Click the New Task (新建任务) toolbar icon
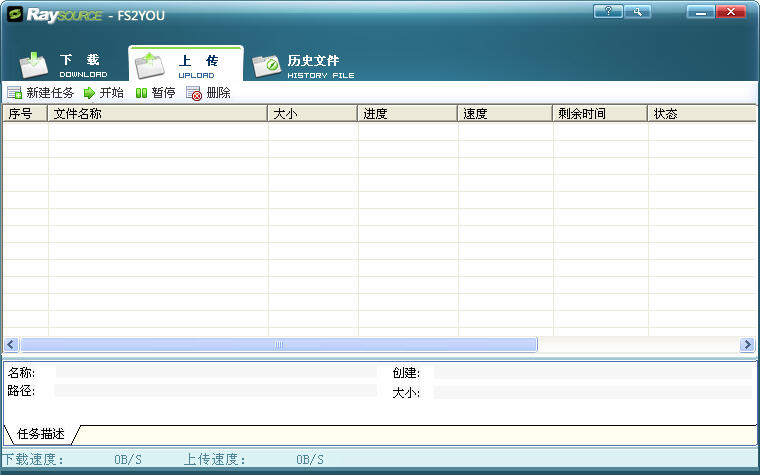Screen dimensions: 760x475 click(x=15, y=93)
